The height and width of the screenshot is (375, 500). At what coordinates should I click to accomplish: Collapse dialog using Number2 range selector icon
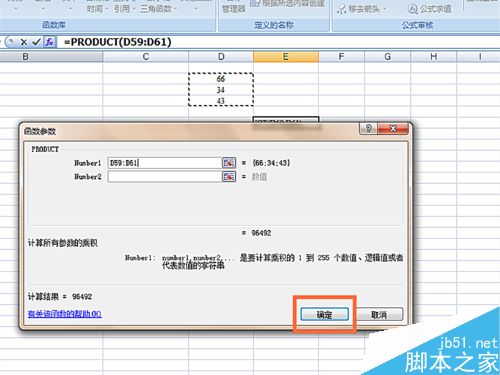[x=229, y=176]
